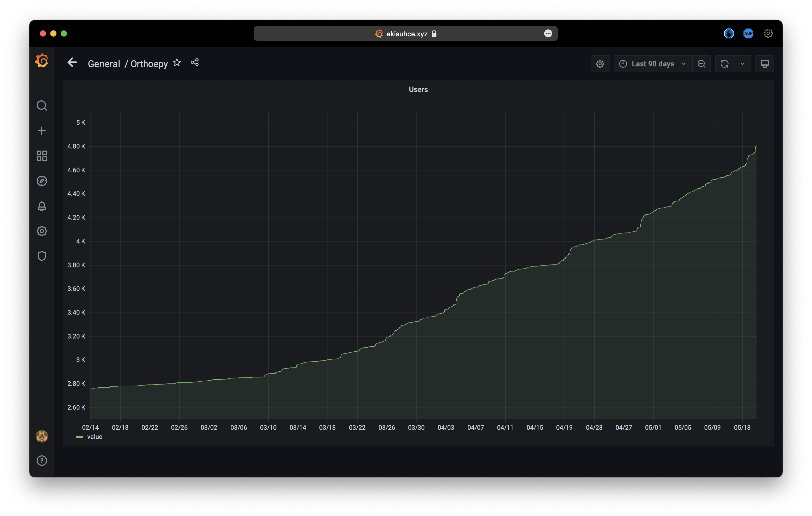Click the Grafana logo home icon
Viewport: 812px width, 516px height.
pos(42,61)
